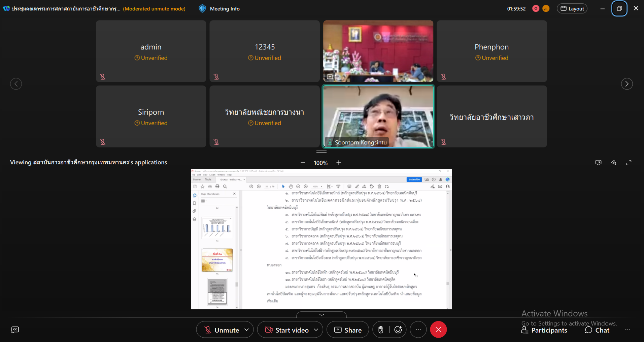Switch to Home tab in shared Acrobat
Image resolution: width=644 pixels, height=342 pixels.
197,179
